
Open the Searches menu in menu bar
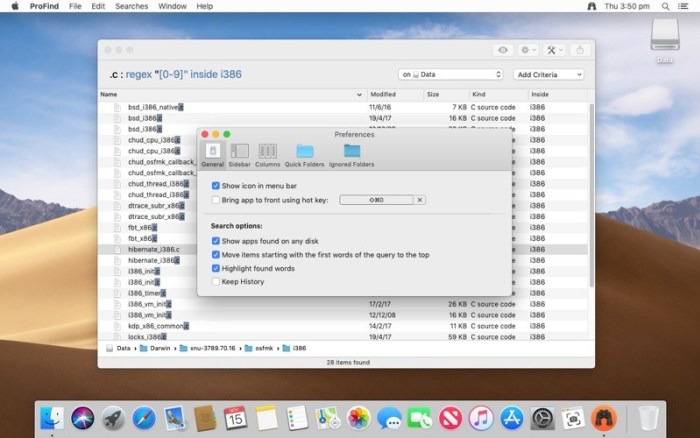click(131, 6)
